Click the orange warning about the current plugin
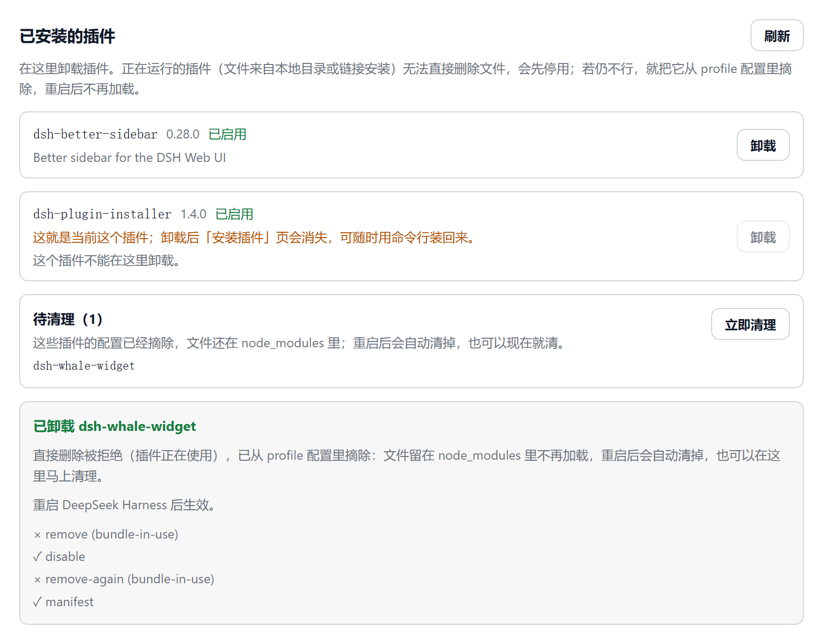 (254, 238)
